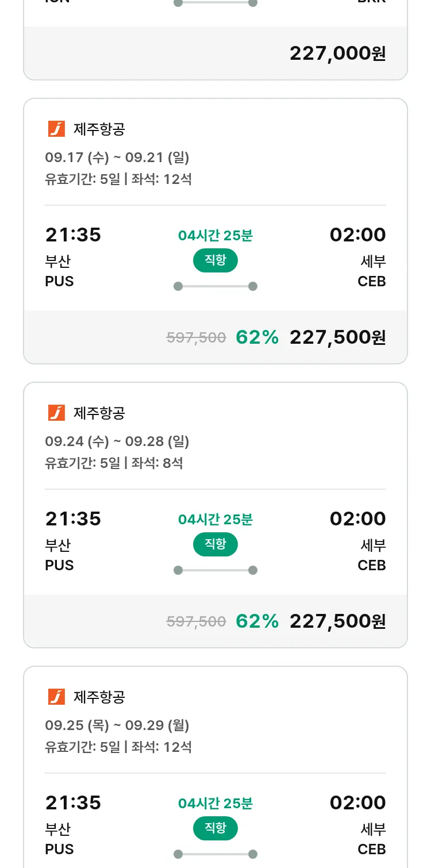Screen dimensions: 431x868
Task: Click the route line in the 09.17 card
Action: point(215,286)
